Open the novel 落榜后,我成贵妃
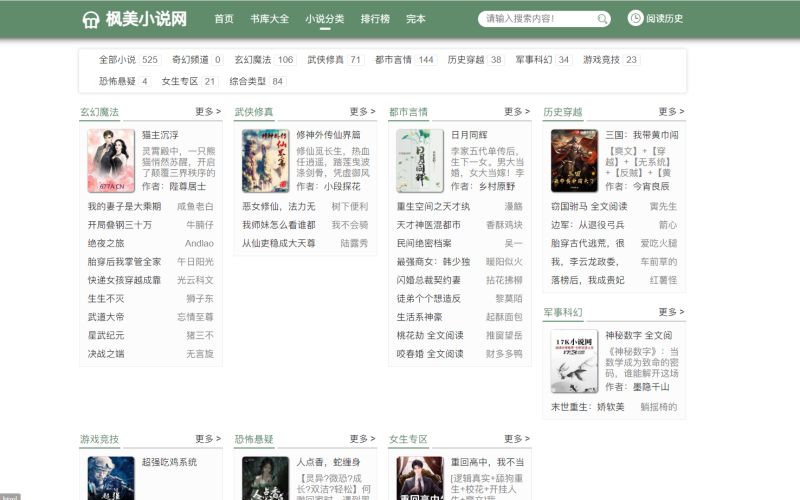Viewport: 800px width, 500px height. [x=588, y=280]
